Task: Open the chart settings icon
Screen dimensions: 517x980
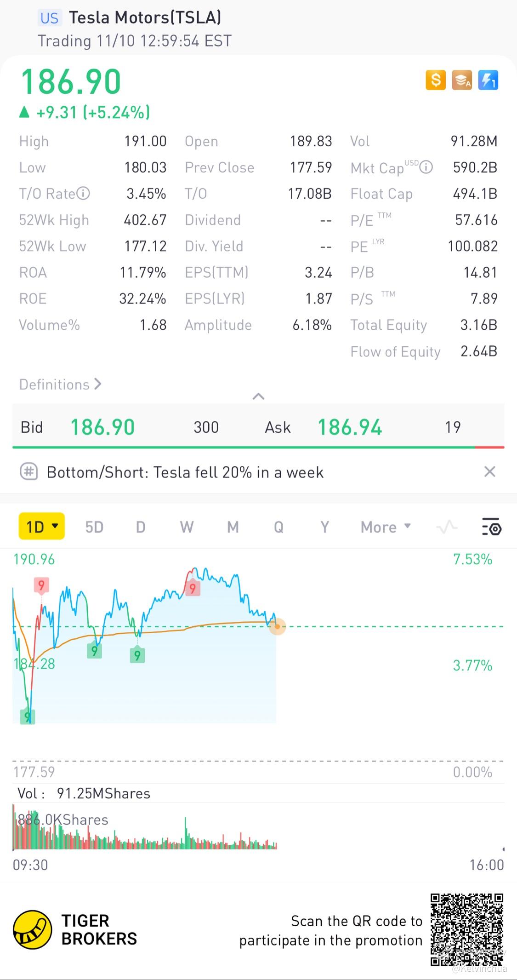Action: (x=491, y=527)
